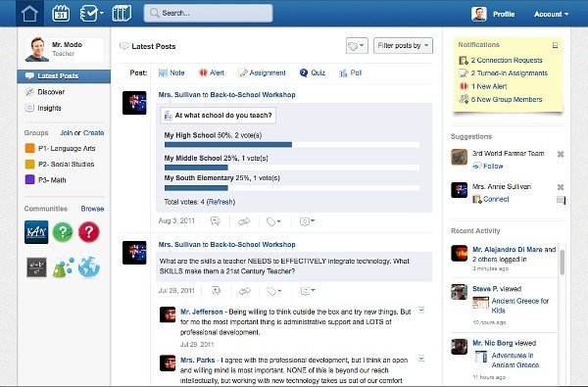Open the P3- Math group
Image resolution: width=588 pixels, height=387 pixels.
click(52, 180)
